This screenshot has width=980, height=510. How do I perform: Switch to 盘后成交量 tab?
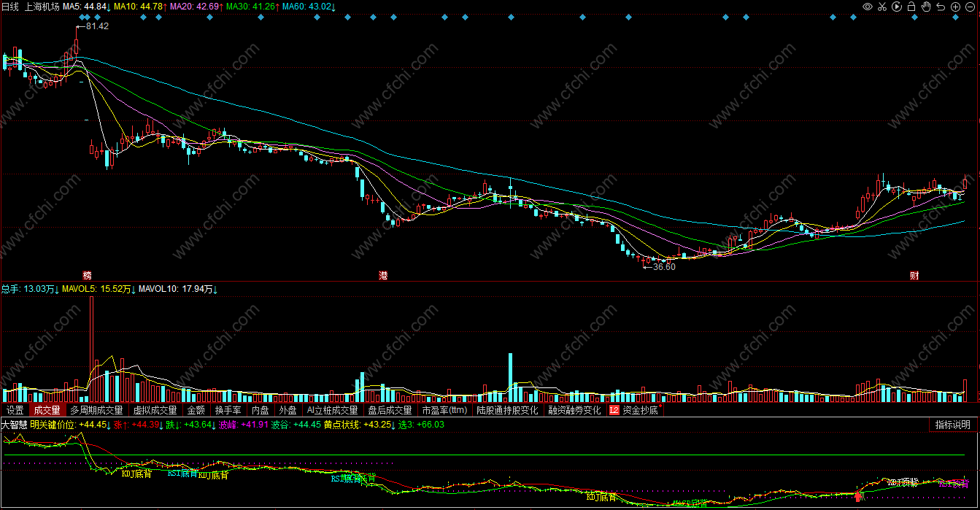coord(390,410)
